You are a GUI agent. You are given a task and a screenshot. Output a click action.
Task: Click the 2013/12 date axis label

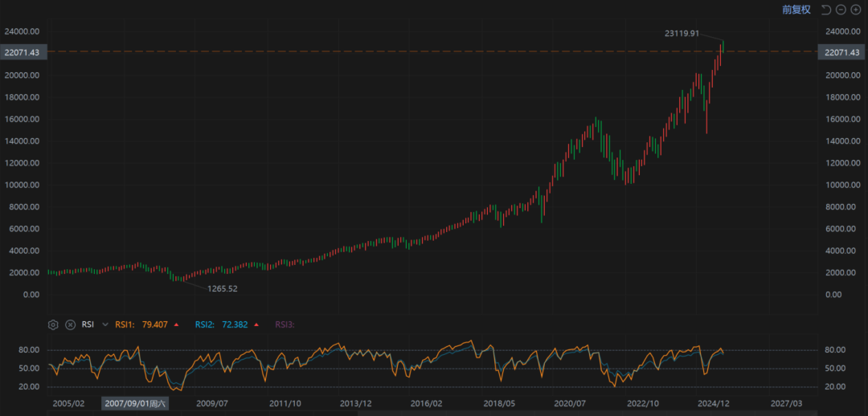click(x=355, y=403)
